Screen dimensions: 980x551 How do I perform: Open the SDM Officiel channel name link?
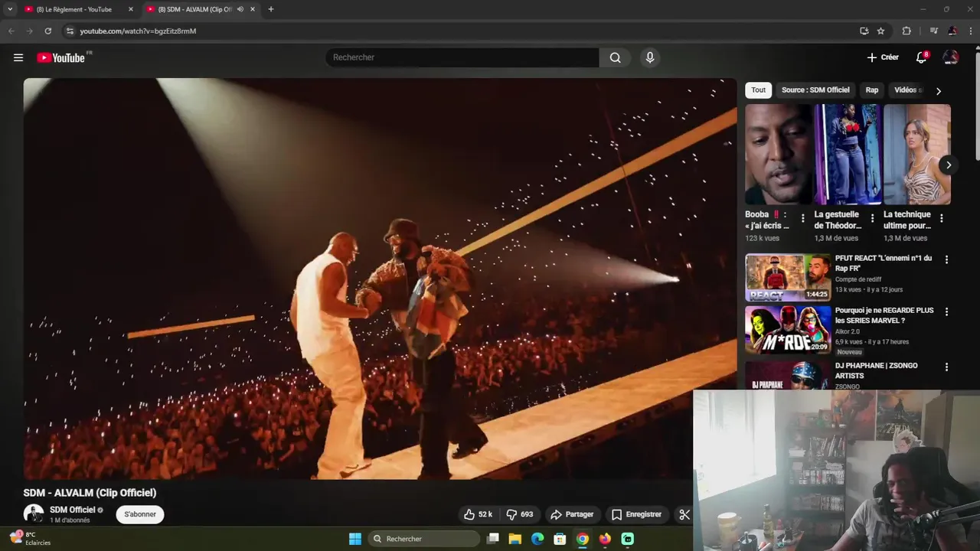coord(72,510)
